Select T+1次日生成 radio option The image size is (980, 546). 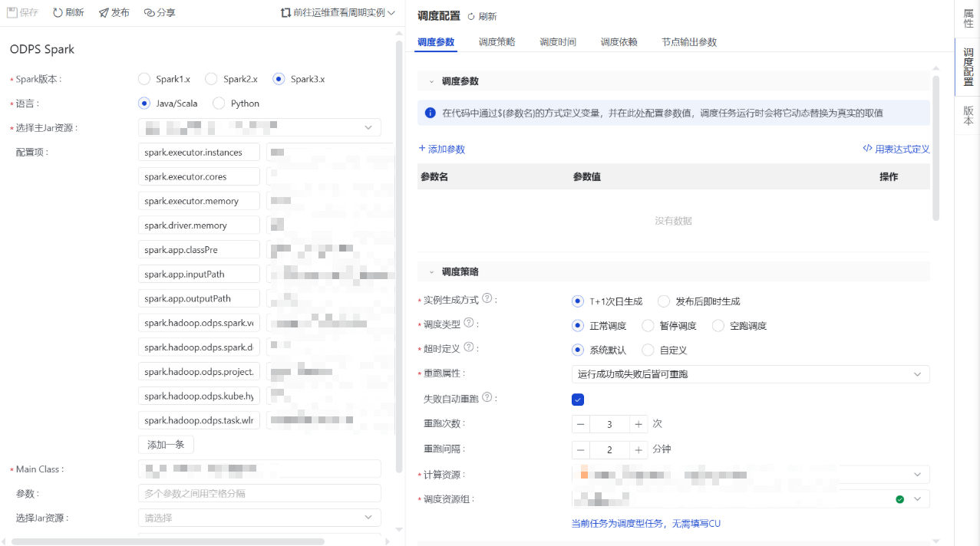(x=578, y=301)
